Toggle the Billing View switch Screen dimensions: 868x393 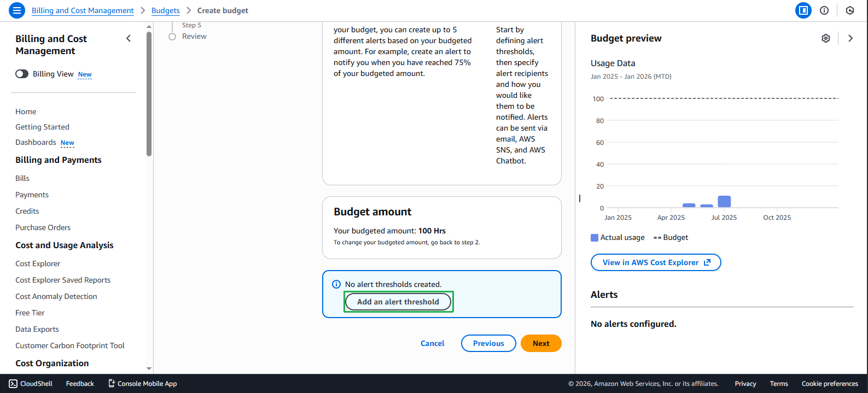pyautogui.click(x=22, y=74)
